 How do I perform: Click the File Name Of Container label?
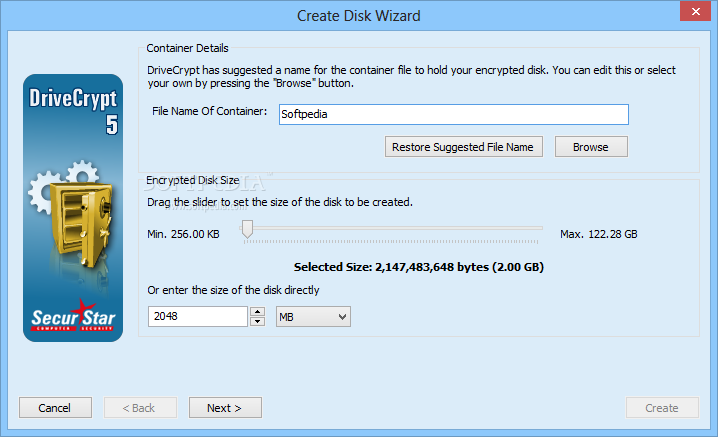[x=209, y=111]
